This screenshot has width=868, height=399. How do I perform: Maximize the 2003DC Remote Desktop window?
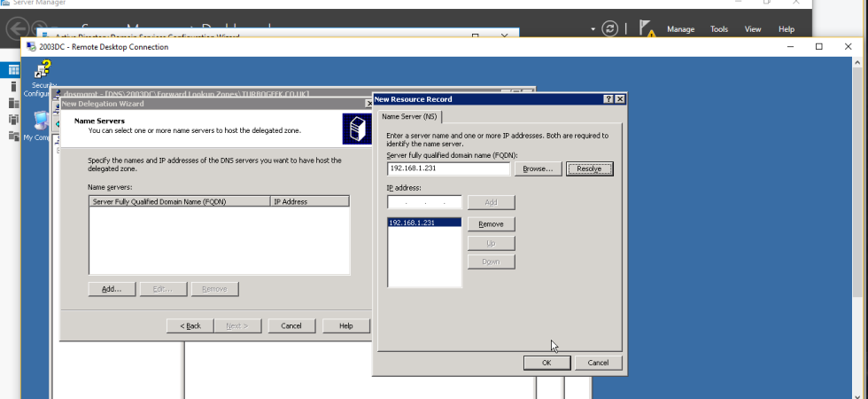(x=819, y=46)
